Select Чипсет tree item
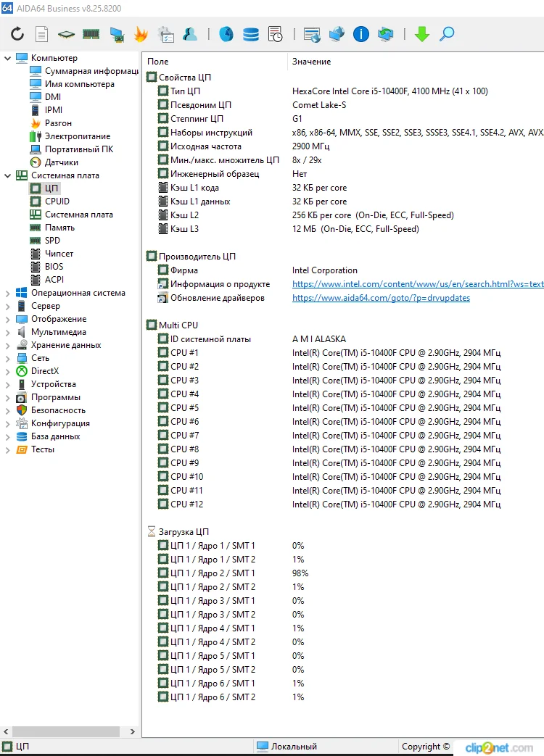The image size is (544, 756). coord(52,253)
